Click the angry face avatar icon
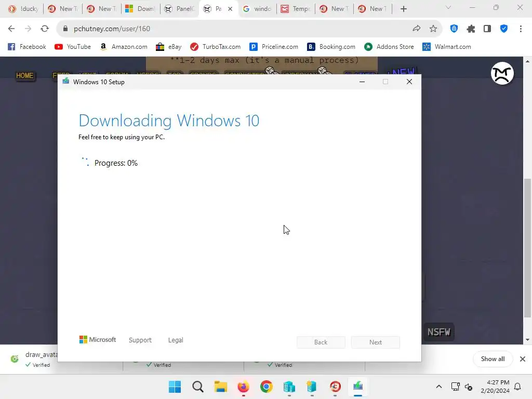 (502, 73)
